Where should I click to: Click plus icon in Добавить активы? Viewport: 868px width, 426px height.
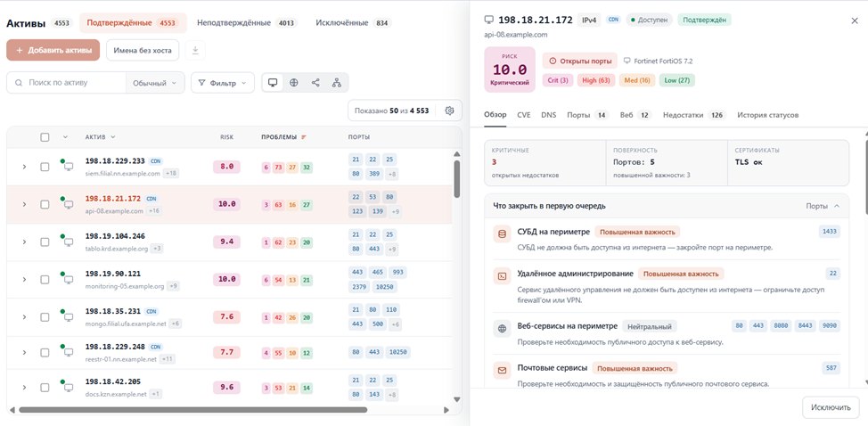click(x=20, y=50)
